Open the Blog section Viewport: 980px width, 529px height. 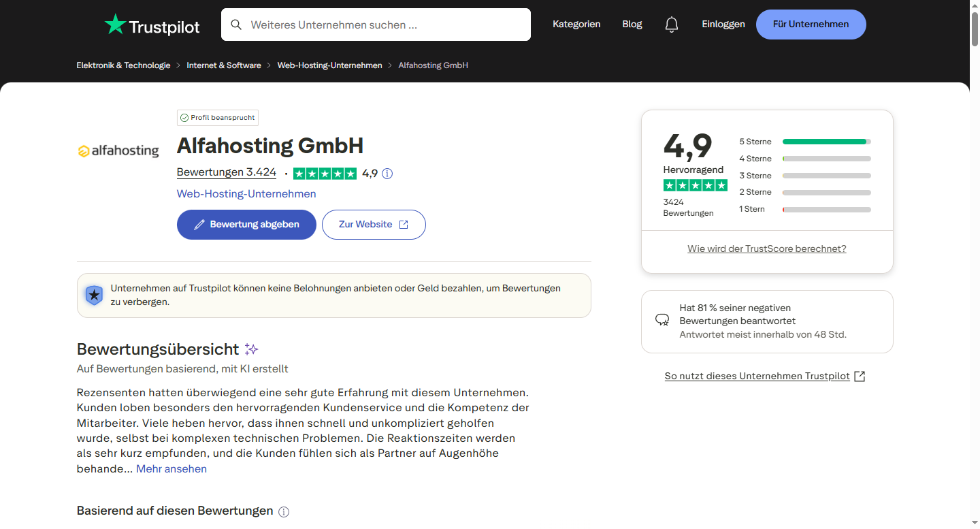click(632, 24)
